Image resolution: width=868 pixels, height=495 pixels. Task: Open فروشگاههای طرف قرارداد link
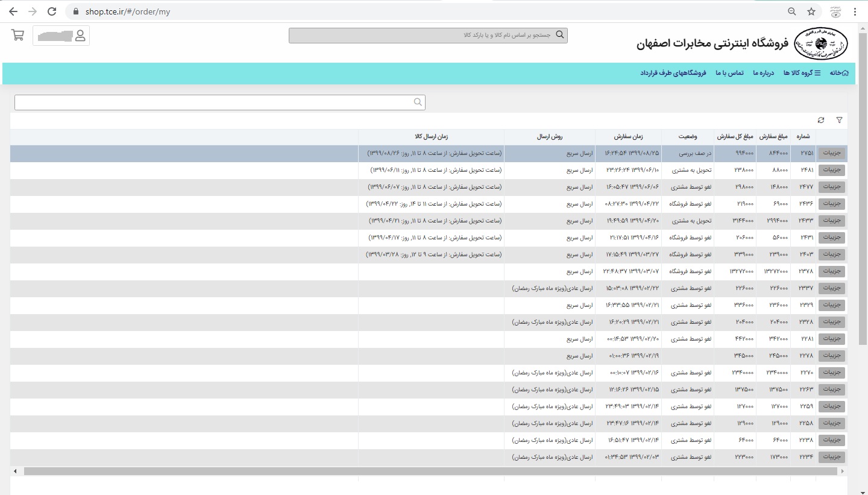[x=673, y=73]
